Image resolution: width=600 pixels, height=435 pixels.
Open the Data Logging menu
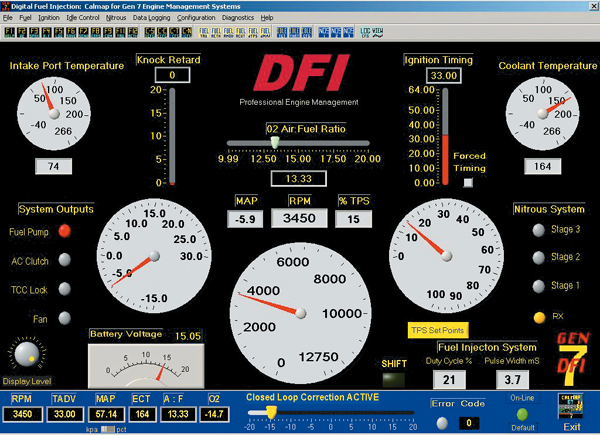(x=152, y=18)
